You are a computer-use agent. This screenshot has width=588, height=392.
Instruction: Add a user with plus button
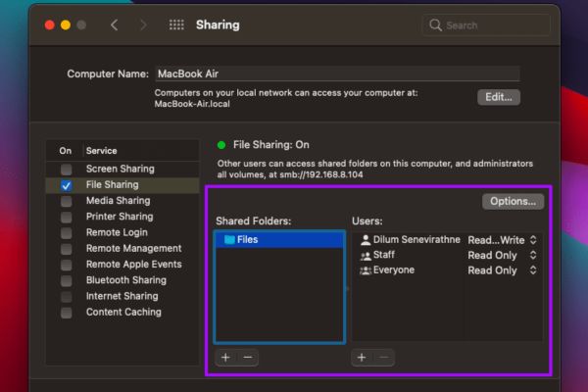point(362,358)
